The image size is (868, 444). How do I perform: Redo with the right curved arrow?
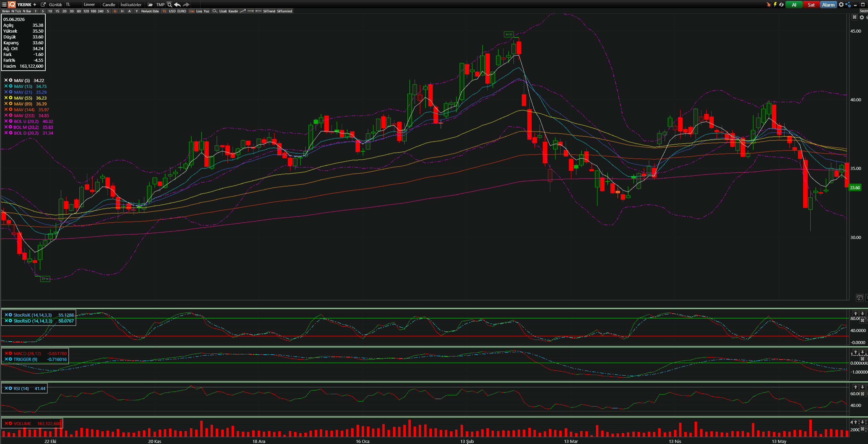click(x=186, y=4)
